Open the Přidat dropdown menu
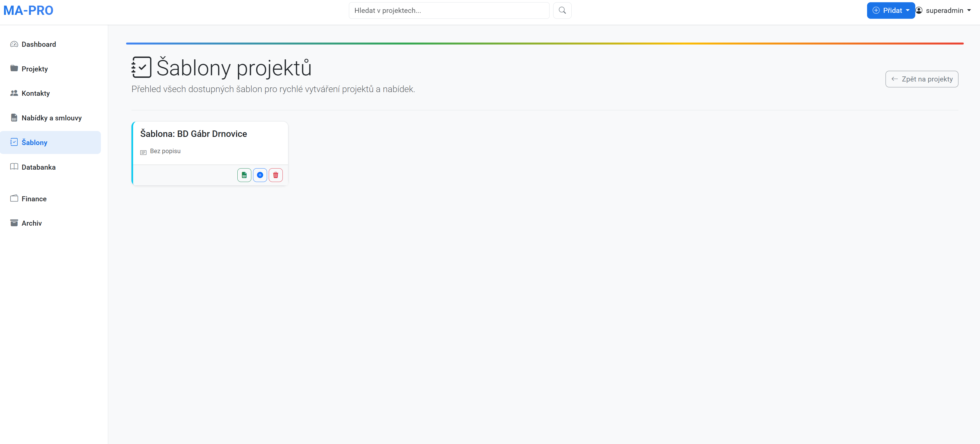The height and width of the screenshot is (444, 980). (x=890, y=10)
